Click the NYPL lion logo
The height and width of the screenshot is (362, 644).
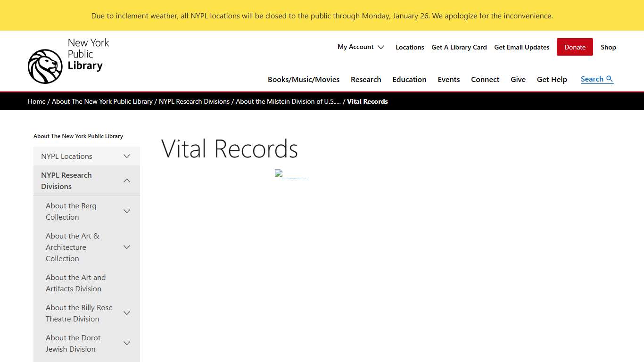click(45, 66)
